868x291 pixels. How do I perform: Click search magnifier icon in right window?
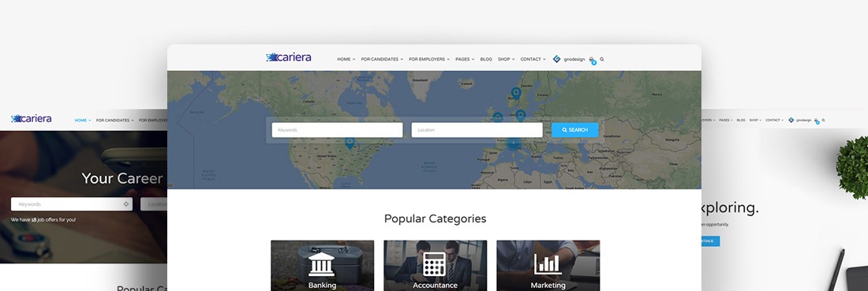click(823, 120)
